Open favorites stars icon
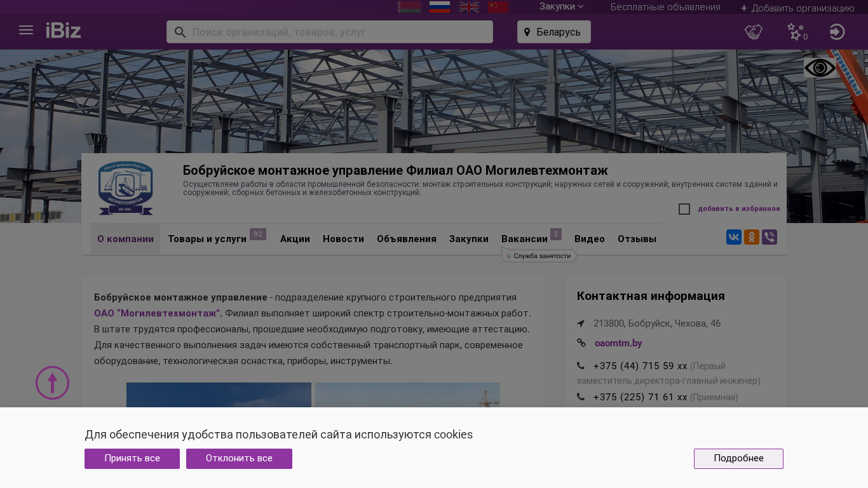The width and height of the screenshot is (868, 488). 796,32
